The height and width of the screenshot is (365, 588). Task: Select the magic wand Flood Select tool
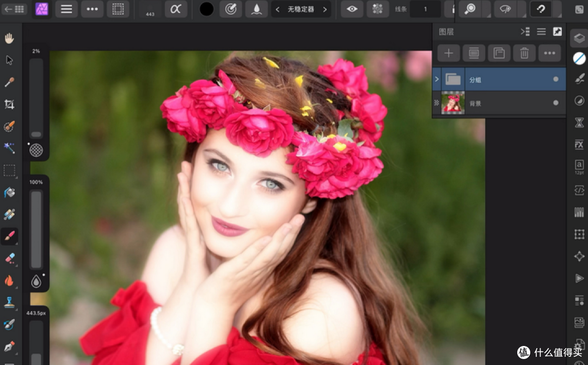tap(9, 148)
